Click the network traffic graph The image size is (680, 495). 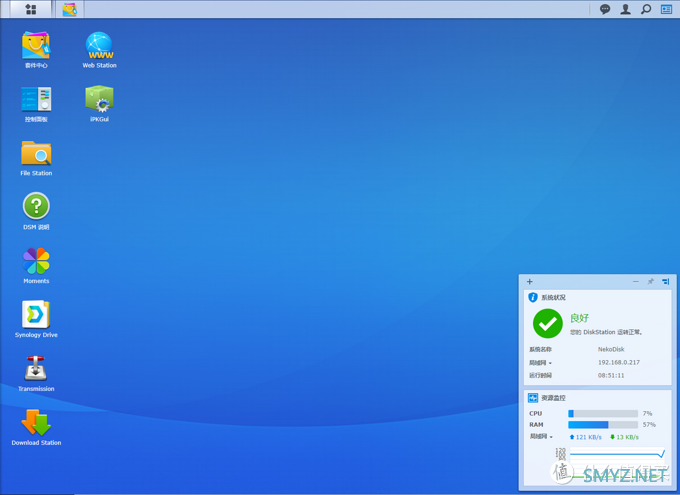click(617, 464)
